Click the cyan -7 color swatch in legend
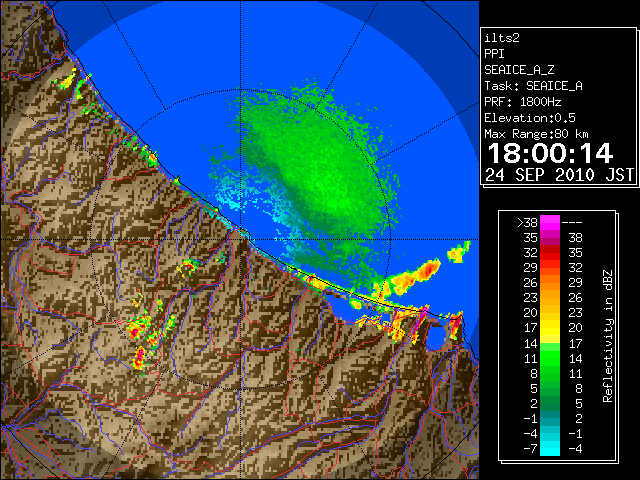The height and width of the screenshot is (480, 640). (x=550, y=449)
